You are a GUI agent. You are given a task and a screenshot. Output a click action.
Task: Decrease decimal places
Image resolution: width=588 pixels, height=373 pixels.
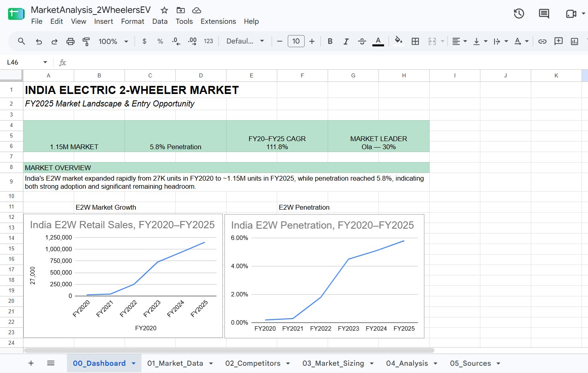[x=176, y=41]
